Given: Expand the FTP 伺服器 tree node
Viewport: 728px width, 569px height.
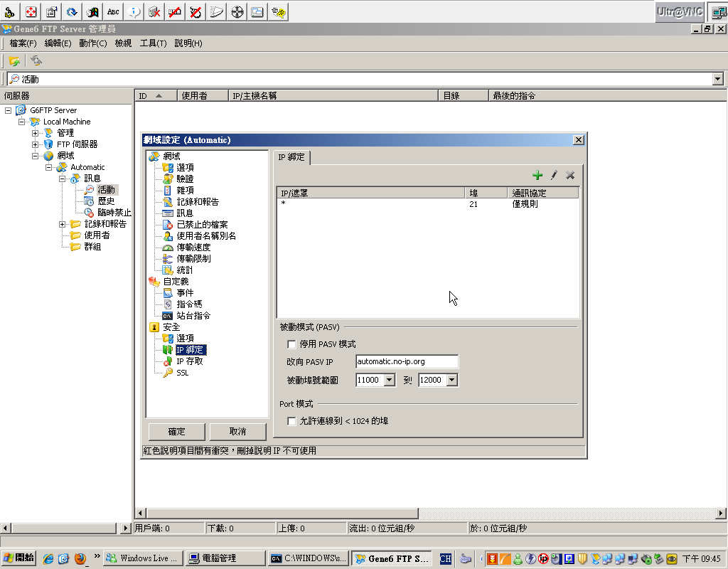Looking at the screenshot, I should click(x=35, y=144).
